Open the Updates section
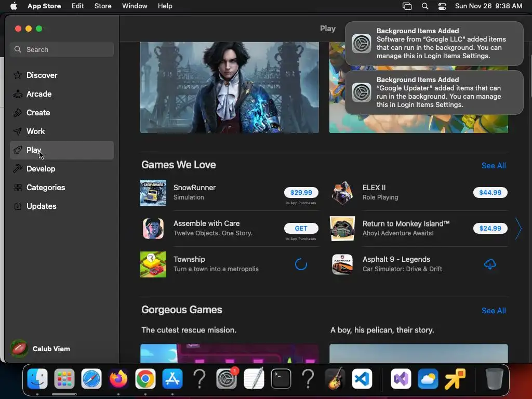Image resolution: width=532 pixels, height=399 pixels. pos(62,206)
